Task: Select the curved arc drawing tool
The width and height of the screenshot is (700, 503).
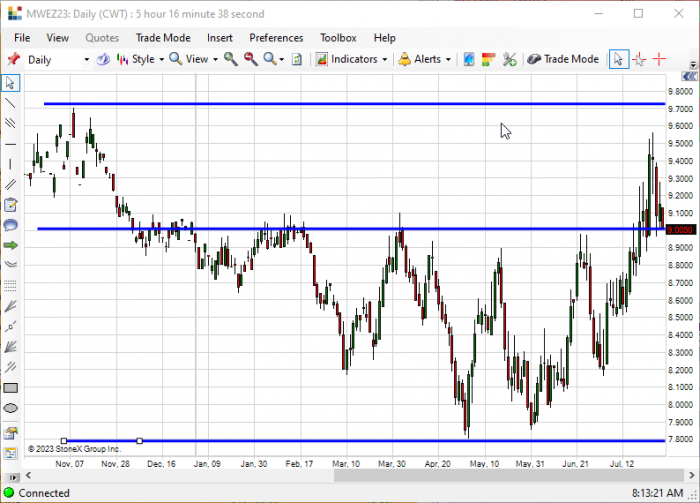Action: pyautogui.click(x=10, y=265)
